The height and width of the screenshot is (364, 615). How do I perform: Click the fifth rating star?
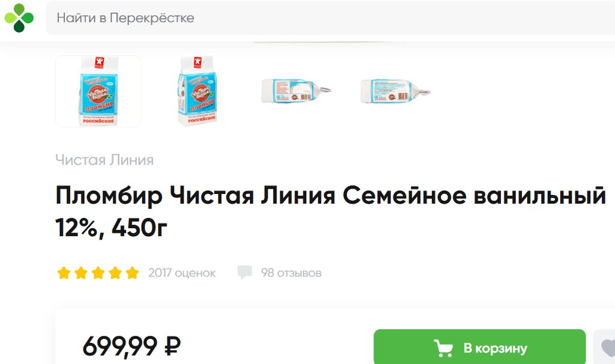pos(133,273)
